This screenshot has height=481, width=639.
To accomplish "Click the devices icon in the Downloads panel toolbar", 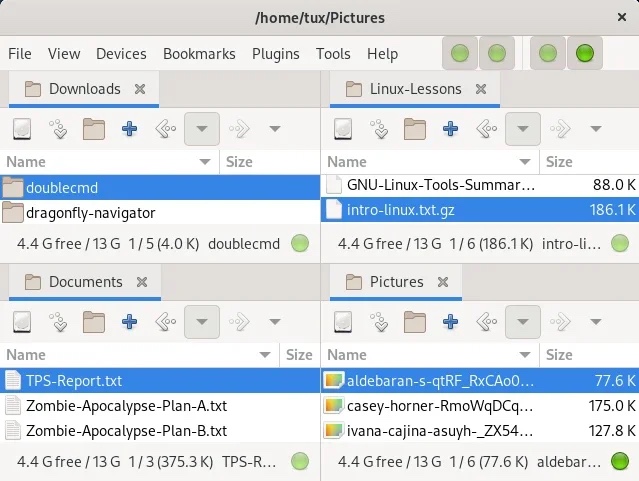I will tap(22, 128).
